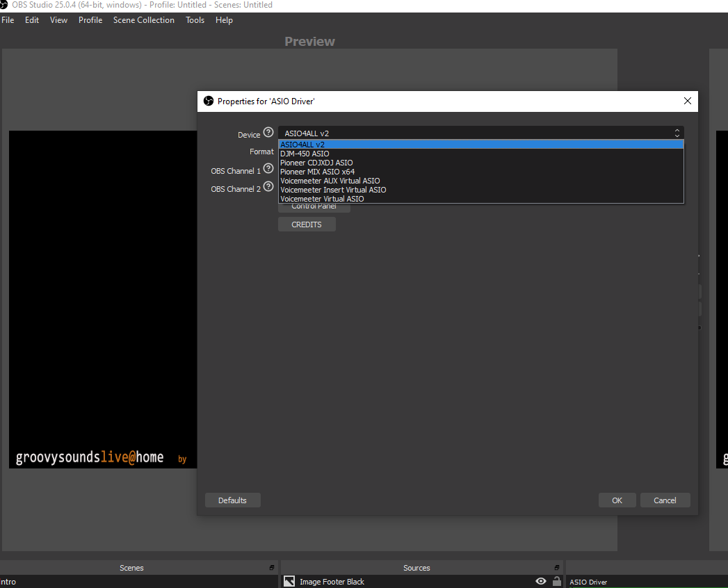Viewport: 728px width, 588px height.
Task: Click the OBS logo in the Properties dialog title
Action: 209,101
